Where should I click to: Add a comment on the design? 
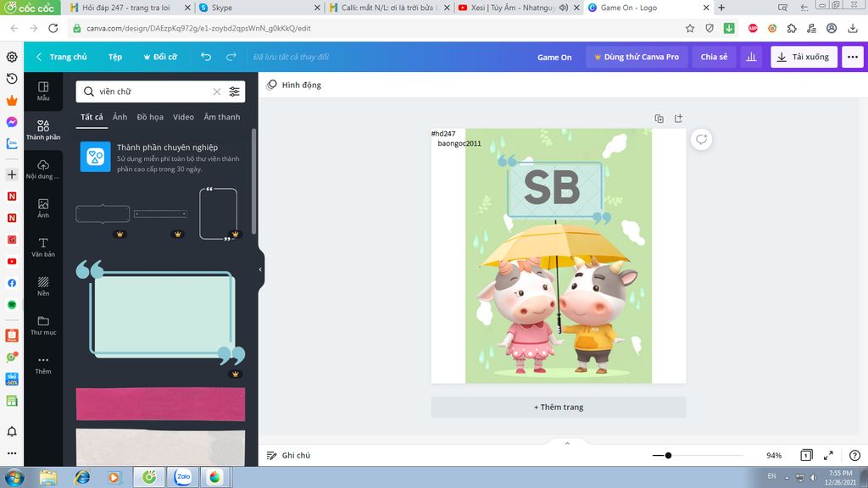(x=701, y=140)
